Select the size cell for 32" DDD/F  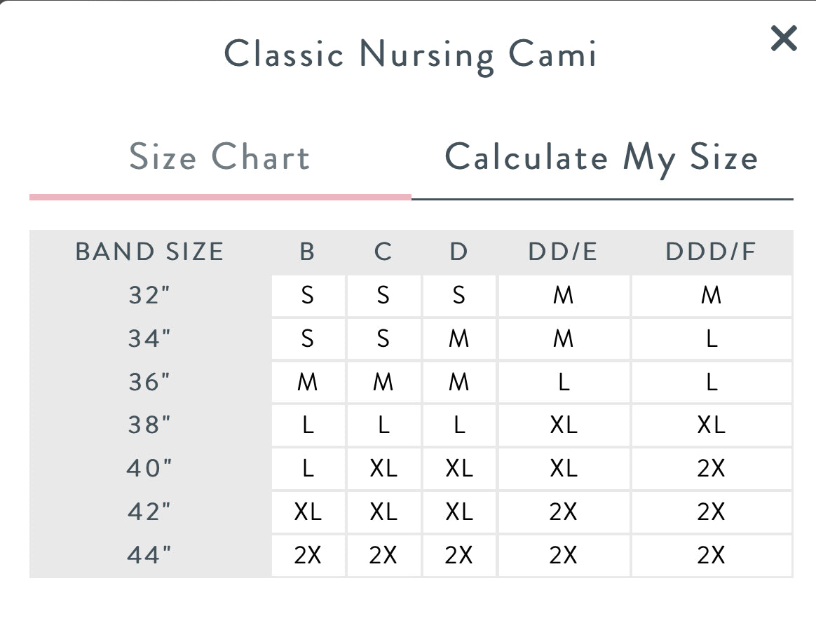[x=712, y=296]
